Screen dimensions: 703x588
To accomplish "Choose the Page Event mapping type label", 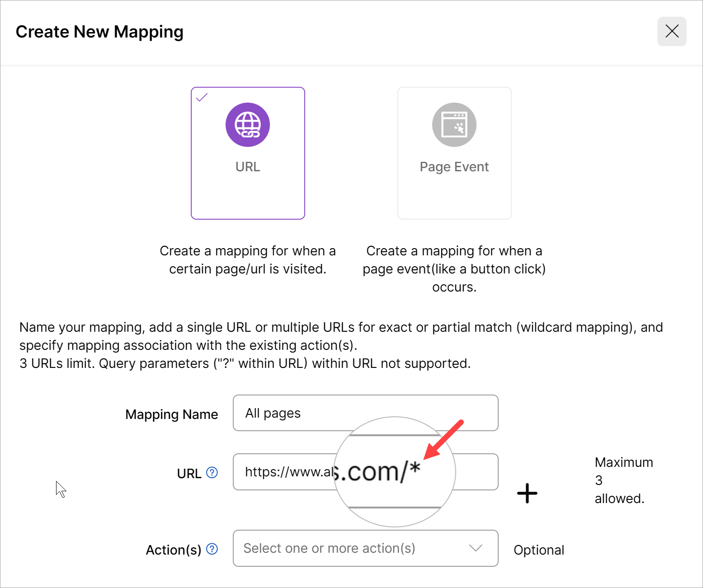I will 454,167.
